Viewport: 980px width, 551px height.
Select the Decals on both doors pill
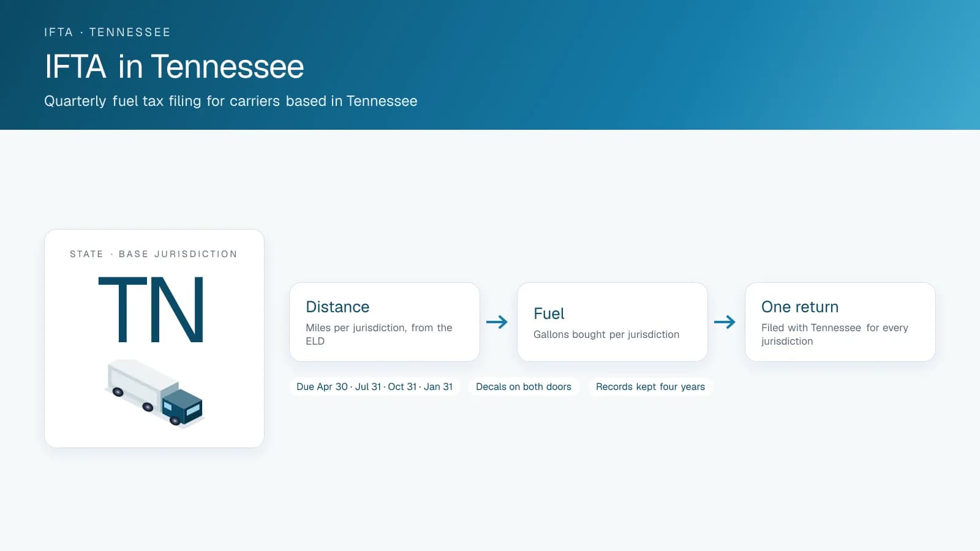524,387
